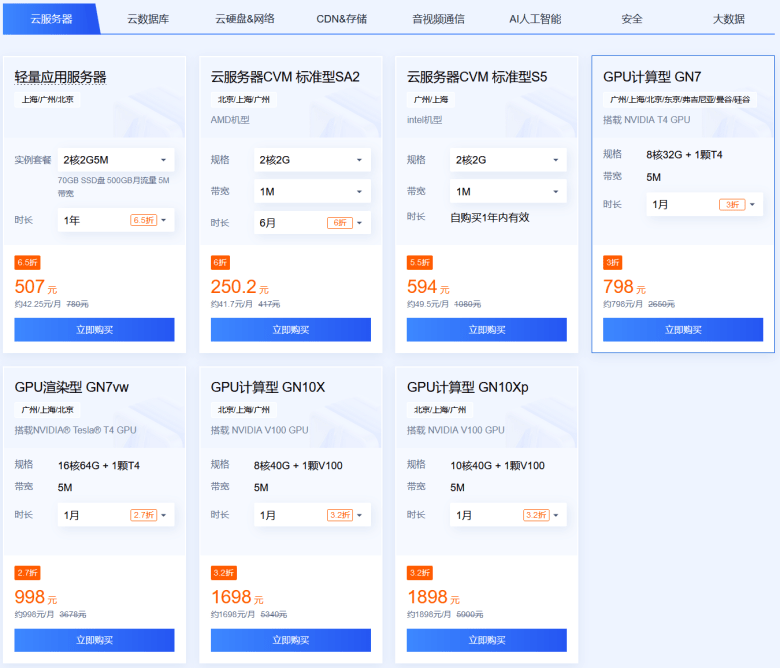780x668 pixels.
Task: Click the 云服务器CVM 标准型S5 title
Action: tap(477, 77)
